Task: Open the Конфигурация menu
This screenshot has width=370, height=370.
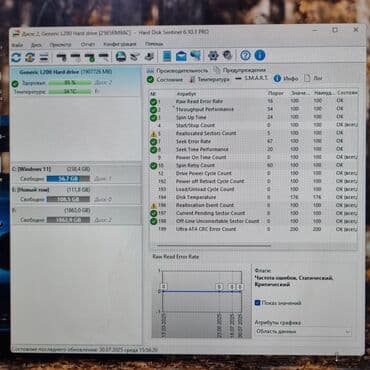Action: (120, 44)
